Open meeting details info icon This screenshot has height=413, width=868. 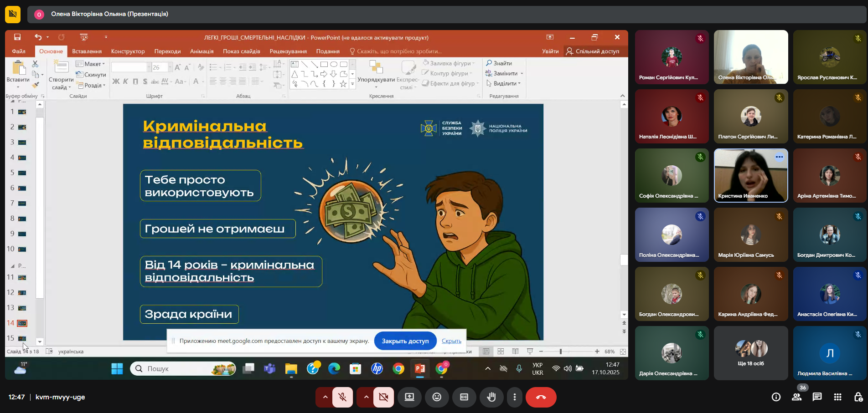(776, 397)
